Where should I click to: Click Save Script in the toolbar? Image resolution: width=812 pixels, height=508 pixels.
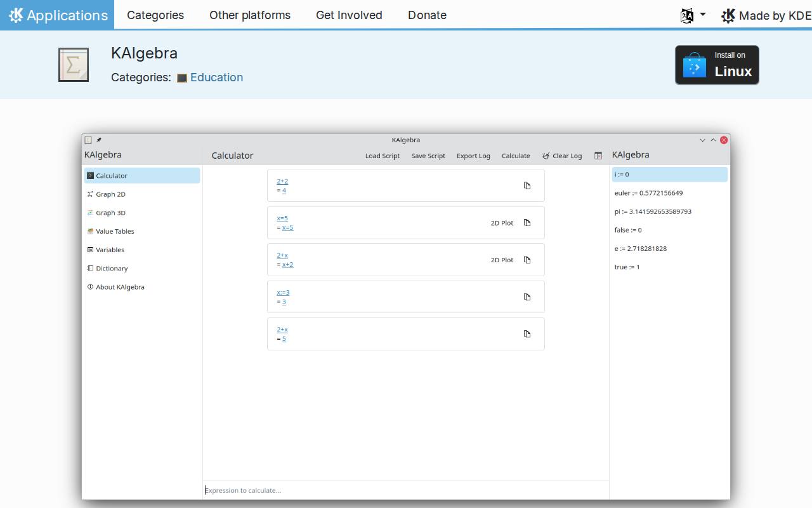point(428,156)
